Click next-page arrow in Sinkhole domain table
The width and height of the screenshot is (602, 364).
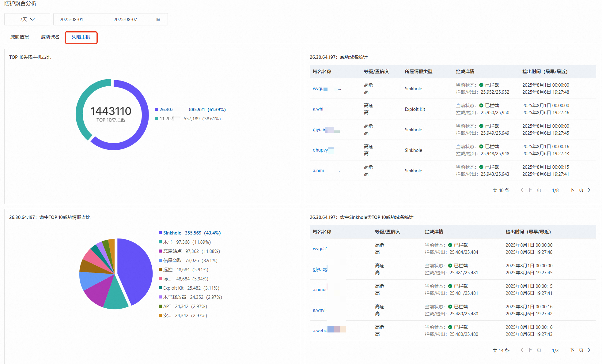(x=589, y=350)
